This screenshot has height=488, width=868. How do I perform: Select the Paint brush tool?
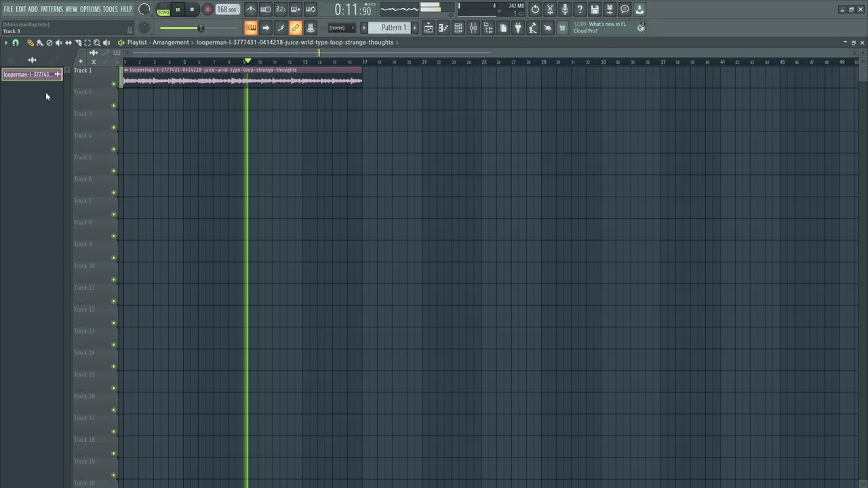pos(39,43)
